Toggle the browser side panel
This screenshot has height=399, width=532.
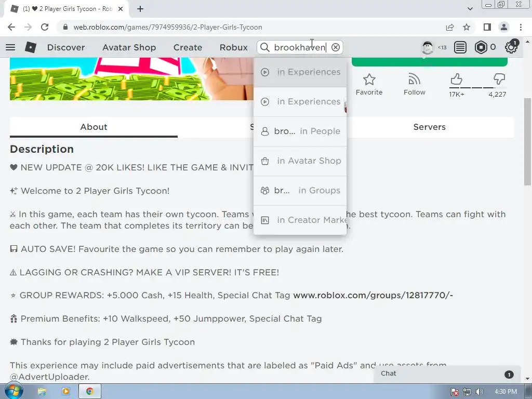tap(487, 27)
